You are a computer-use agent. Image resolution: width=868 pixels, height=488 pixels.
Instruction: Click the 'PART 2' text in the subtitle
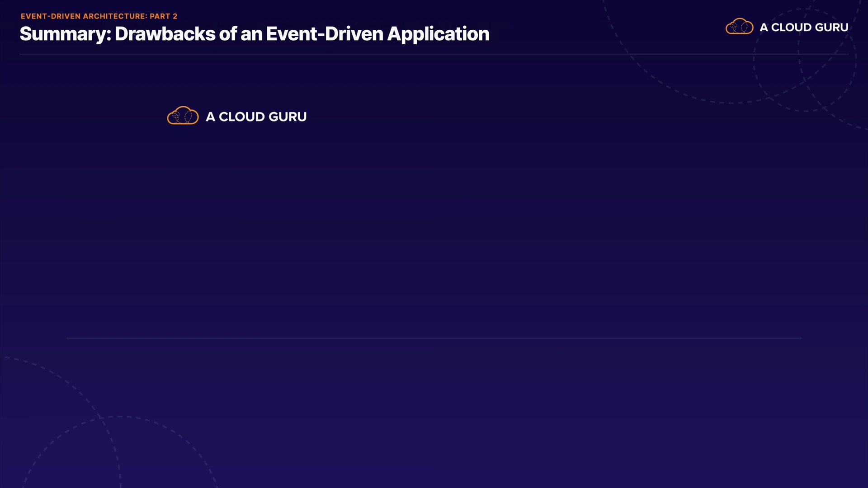(x=163, y=16)
